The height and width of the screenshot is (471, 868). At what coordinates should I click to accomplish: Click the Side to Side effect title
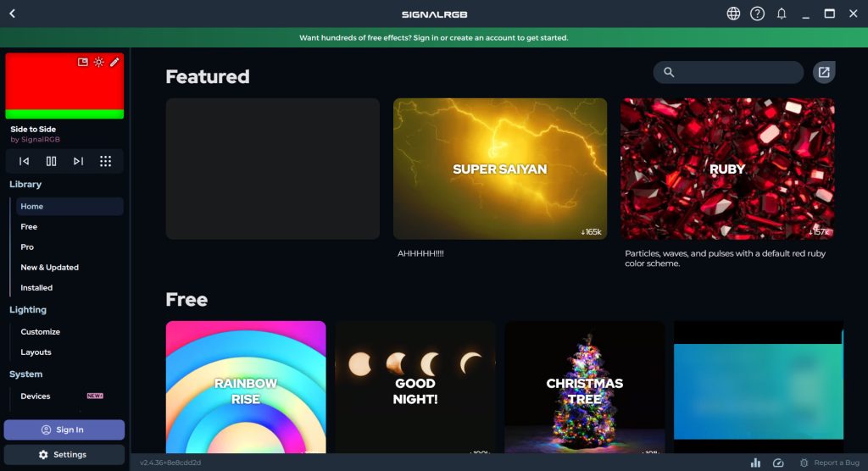[33, 129]
